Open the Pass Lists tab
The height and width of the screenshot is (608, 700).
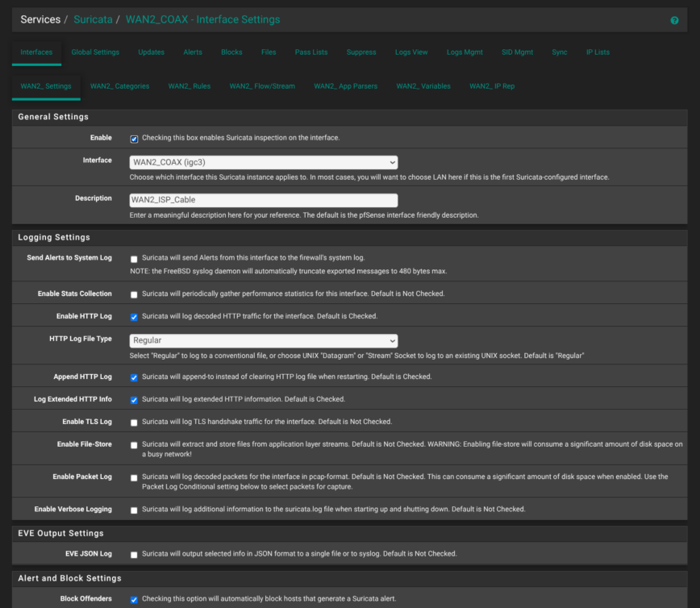[311, 52]
